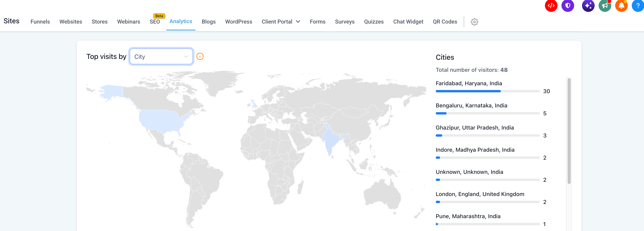The width and height of the screenshot is (644, 231).
Task: Click London, England, United Kingdom label
Action: (x=480, y=194)
